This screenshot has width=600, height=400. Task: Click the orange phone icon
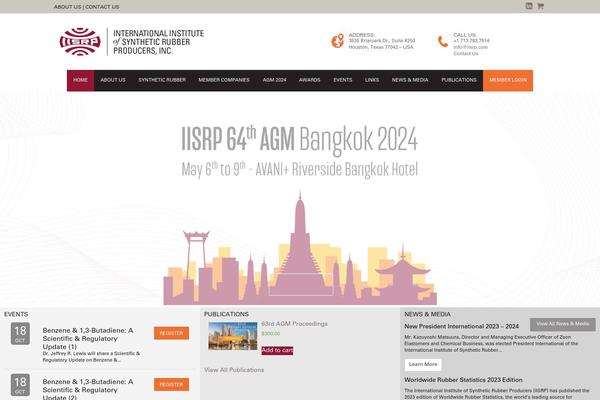[443, 41]
